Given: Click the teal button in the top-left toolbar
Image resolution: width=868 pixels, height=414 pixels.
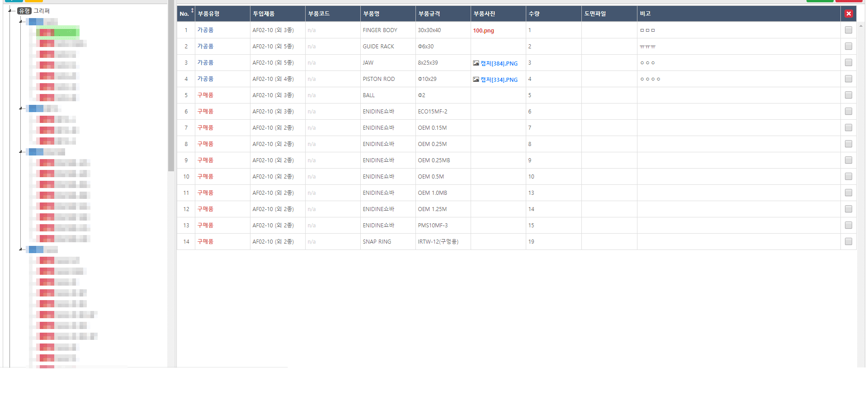Looking at the screenshot, I should pyautogui.click(x=14, y=0).
